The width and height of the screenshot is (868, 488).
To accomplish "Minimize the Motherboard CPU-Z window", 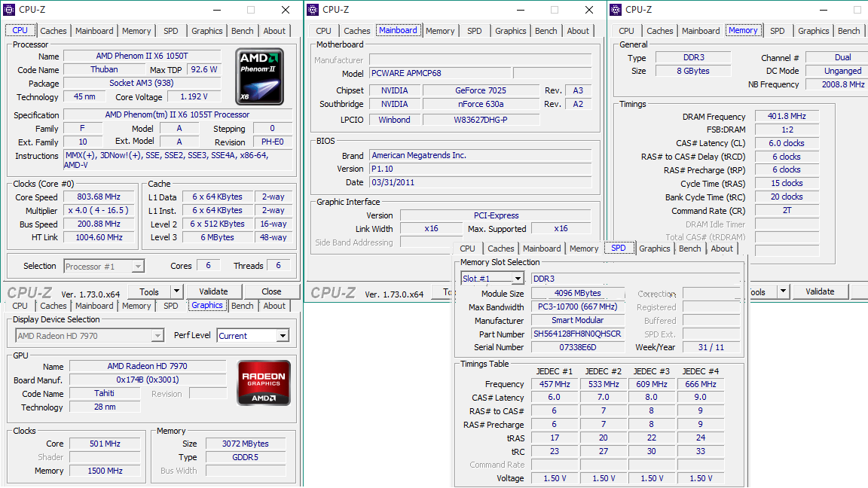I will click(521, 9).
